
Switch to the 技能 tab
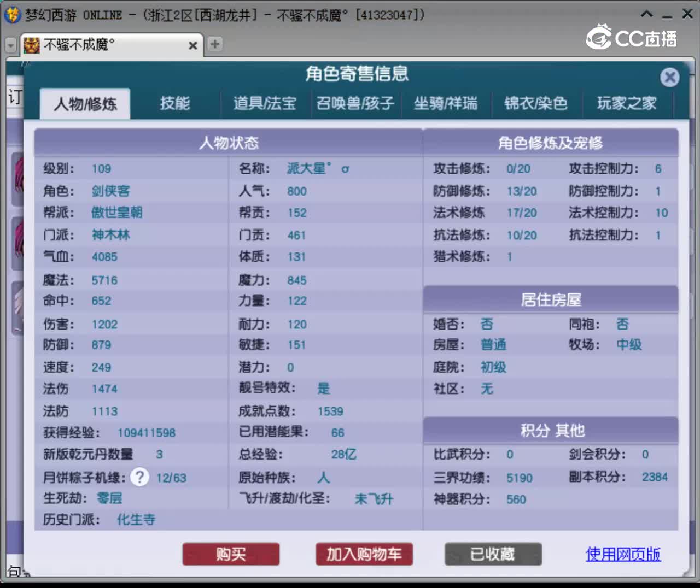[175, 103]
